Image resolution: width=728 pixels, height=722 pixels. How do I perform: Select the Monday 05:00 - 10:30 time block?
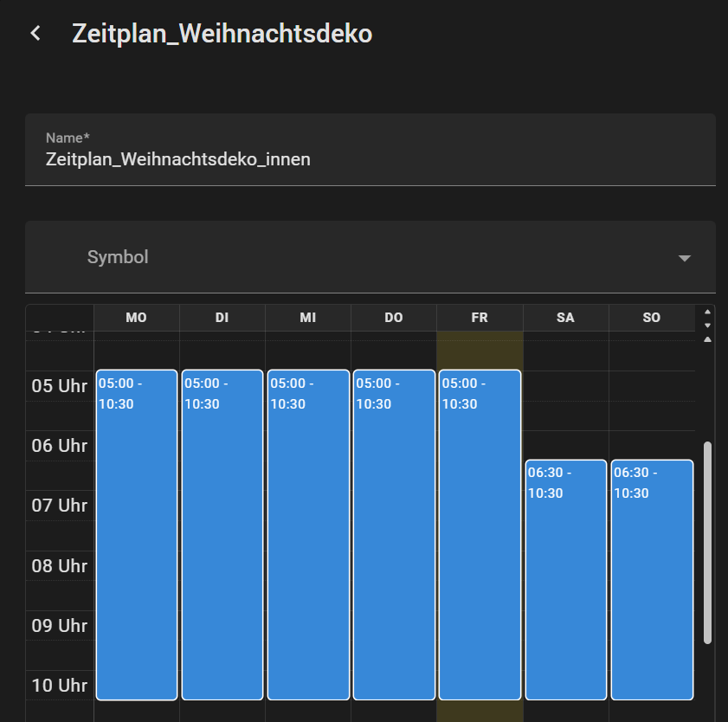(x=137, y=534)
